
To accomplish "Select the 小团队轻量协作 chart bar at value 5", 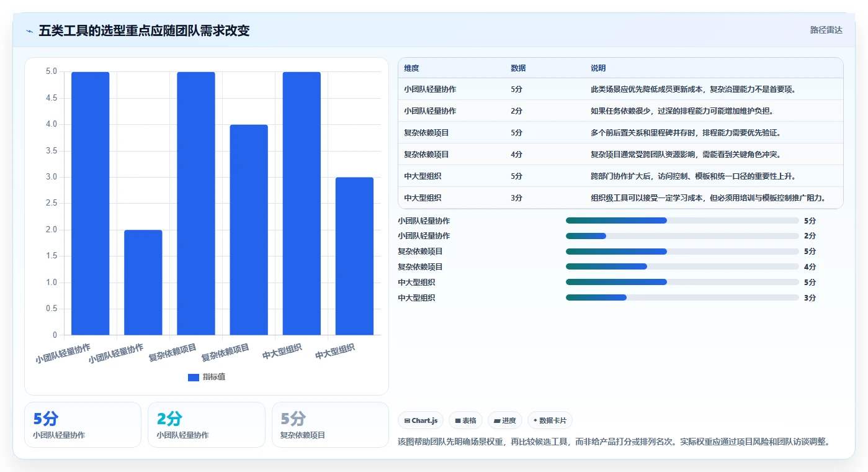I will tap(91, 204).
